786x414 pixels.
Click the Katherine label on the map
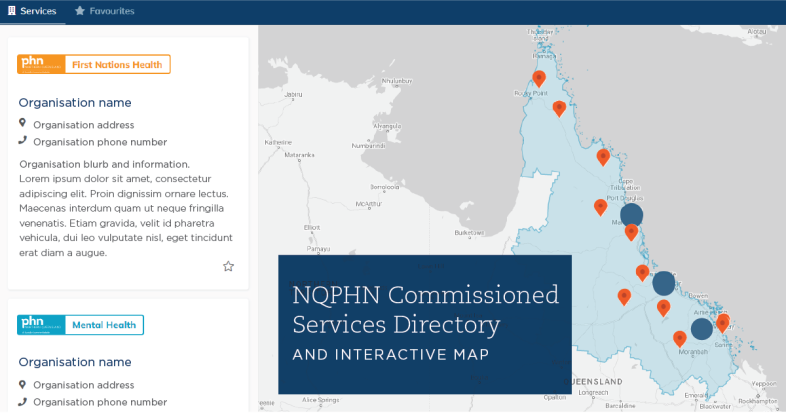[278, 142]
